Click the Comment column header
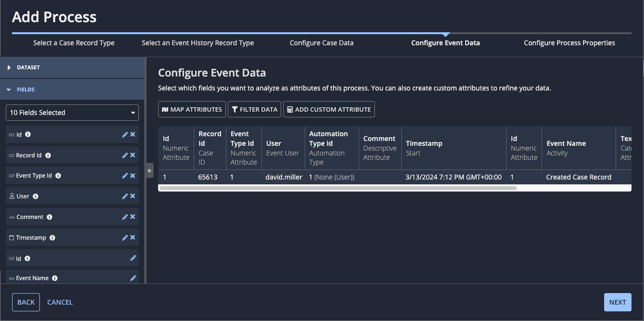The image size is (644, 321). [x=380, y=148]
